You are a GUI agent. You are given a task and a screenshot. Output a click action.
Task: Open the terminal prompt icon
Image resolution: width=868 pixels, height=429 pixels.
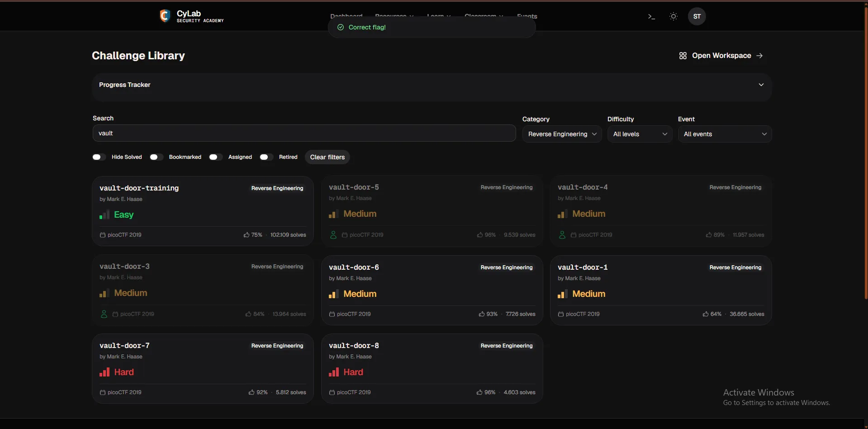(x=651, y=17)
